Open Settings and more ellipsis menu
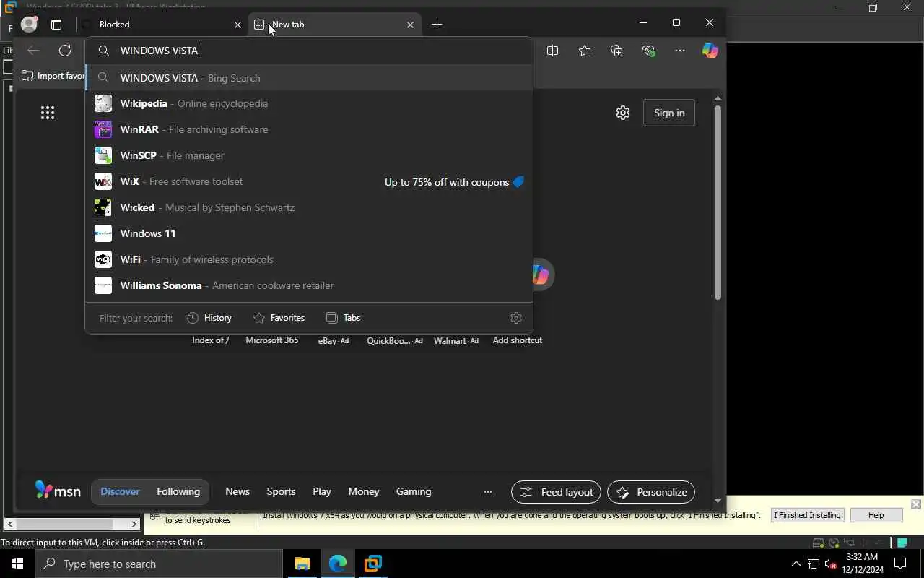The image size is (924, 578). point(680,51)
